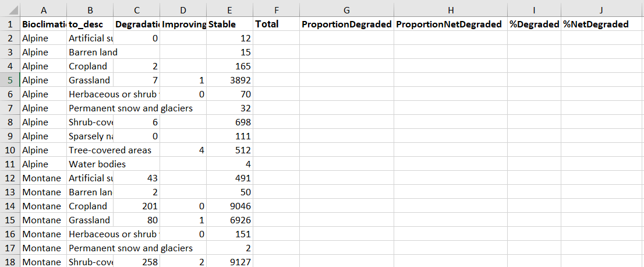Select cell containing 3892
Viewport: 644px width, 267px height.
point(229,80)
